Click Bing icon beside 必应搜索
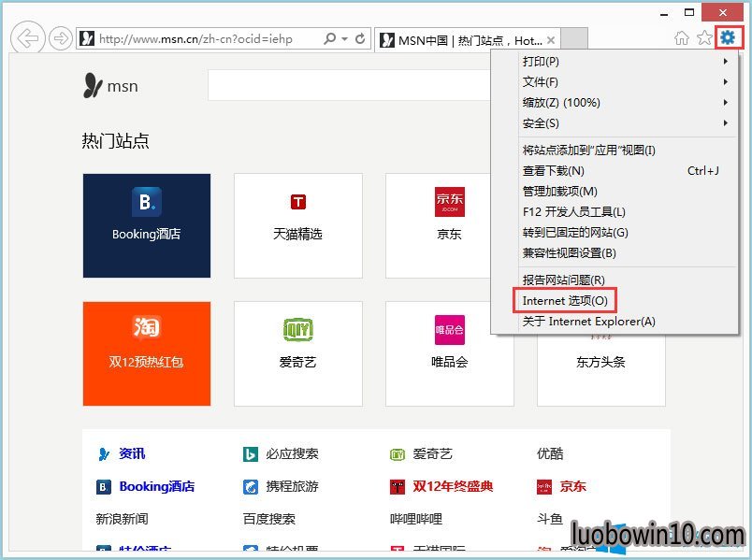 [251, 454]
